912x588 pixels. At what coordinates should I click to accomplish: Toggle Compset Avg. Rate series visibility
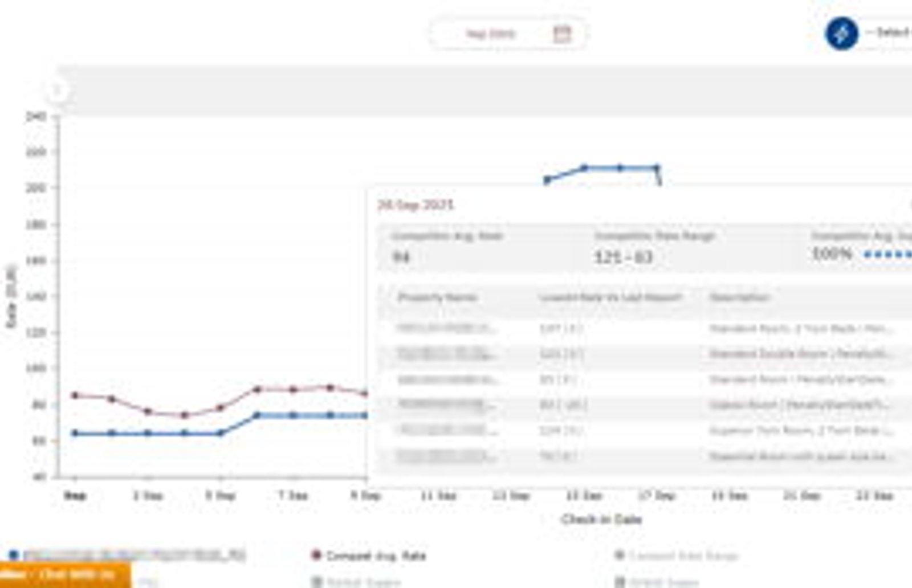tap(376, 556)
